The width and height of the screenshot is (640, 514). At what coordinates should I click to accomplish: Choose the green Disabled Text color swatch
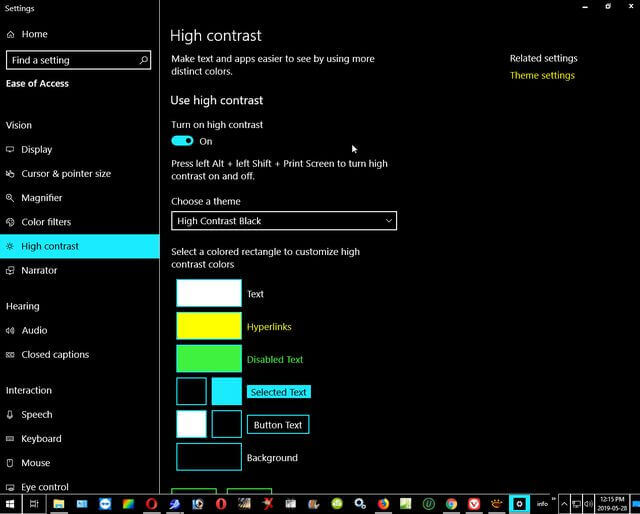tap(209, 358)
